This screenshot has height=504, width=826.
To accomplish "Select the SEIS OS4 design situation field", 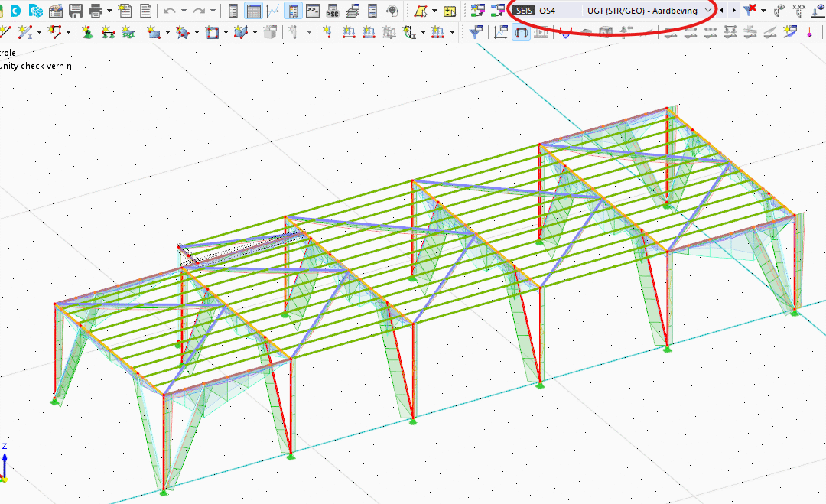I will tap(545, 11).
